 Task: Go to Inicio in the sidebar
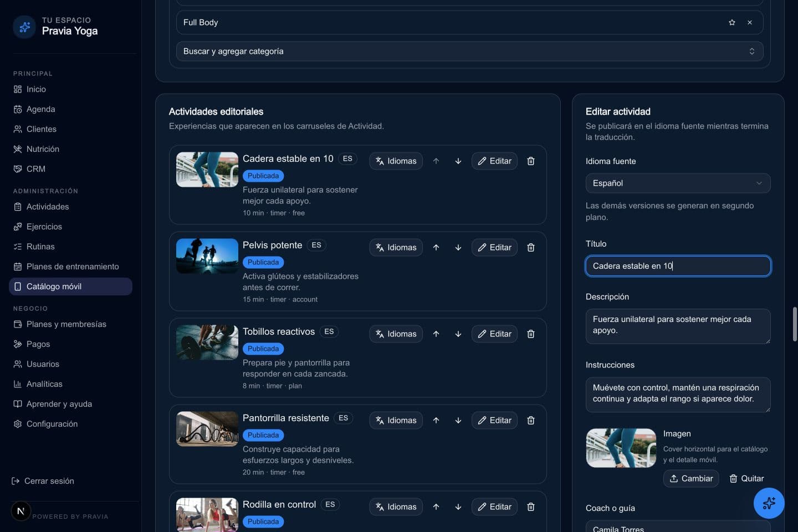[x=70, y=89]
